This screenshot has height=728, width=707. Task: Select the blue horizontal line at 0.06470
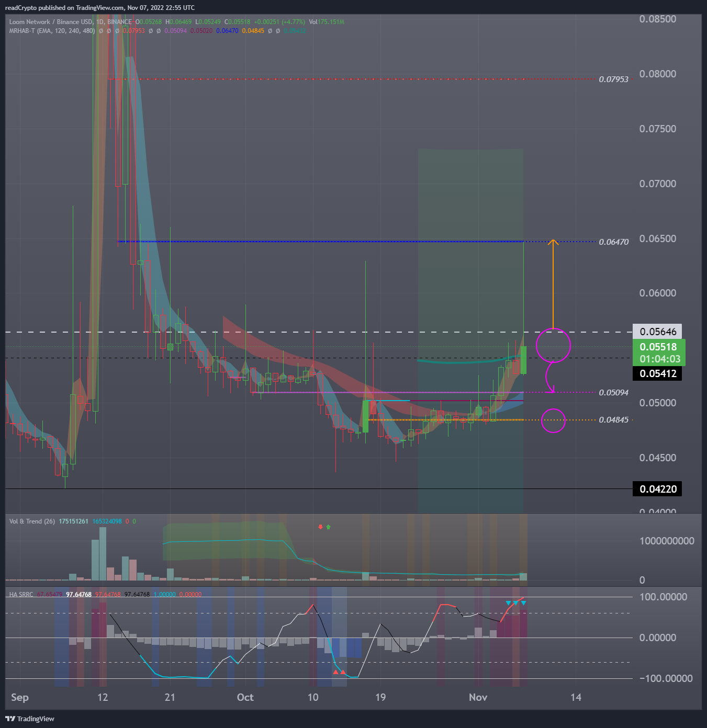click(x=321, y=242)
